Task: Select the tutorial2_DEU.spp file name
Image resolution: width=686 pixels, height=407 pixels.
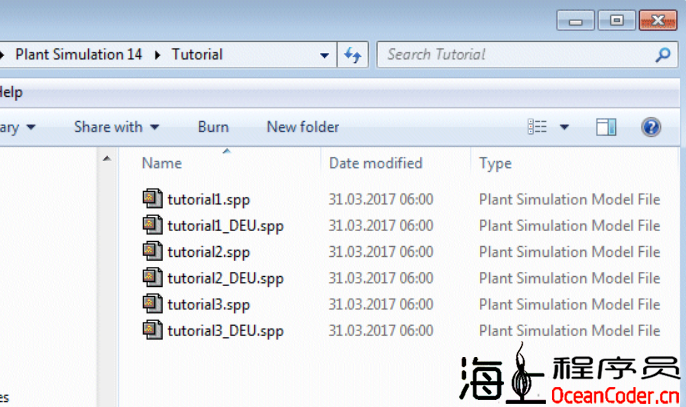Action: click(x=225, y=279)
